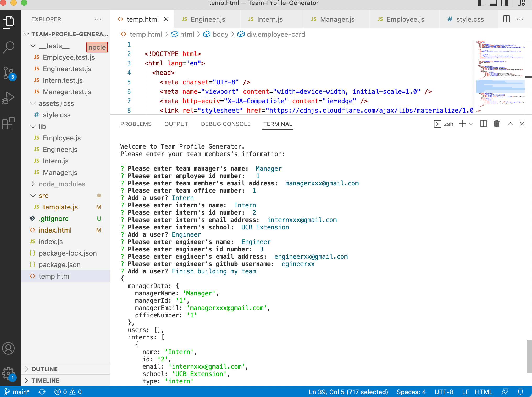The width and height of the screenshot is (532, 397).
Task: Toggle the split editor layout
Action: pos(506,19)
